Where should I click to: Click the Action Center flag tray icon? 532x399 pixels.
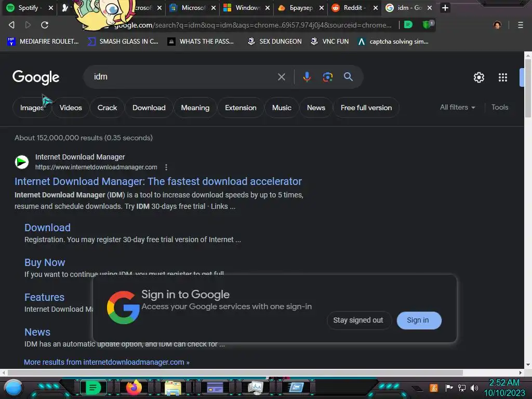pyautogui.click(x=448, y=388)
